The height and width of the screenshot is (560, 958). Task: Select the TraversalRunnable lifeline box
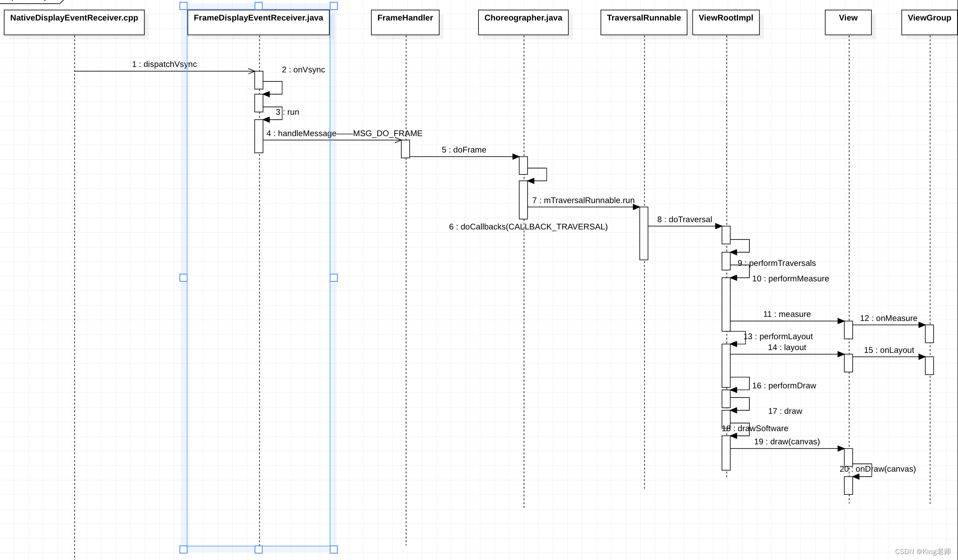644,22
